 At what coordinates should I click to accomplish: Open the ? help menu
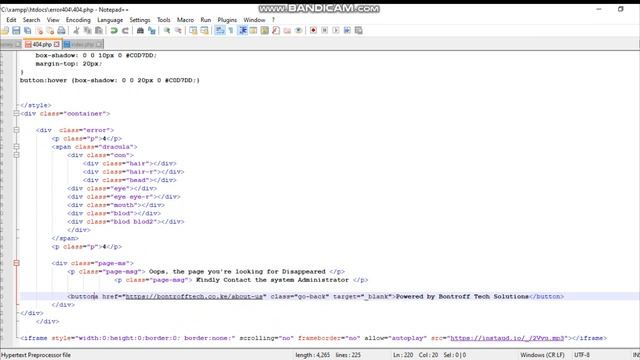click(x=273, y=20)
